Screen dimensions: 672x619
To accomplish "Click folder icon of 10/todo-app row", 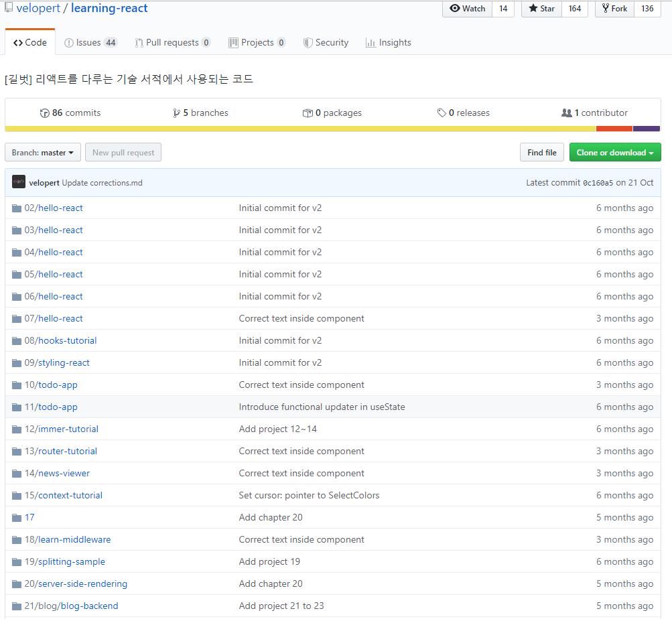I will coord(17,385).
